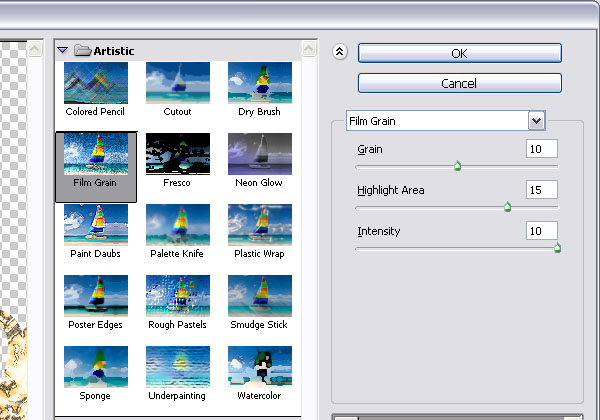This screenshot has width=600, height=420.
Task: Collapse the Artistic folder triangle
Action: pos(62,50)
